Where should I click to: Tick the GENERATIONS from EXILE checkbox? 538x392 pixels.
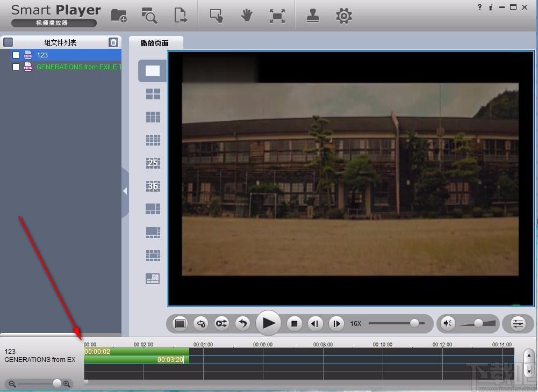[x=16, y=67]
